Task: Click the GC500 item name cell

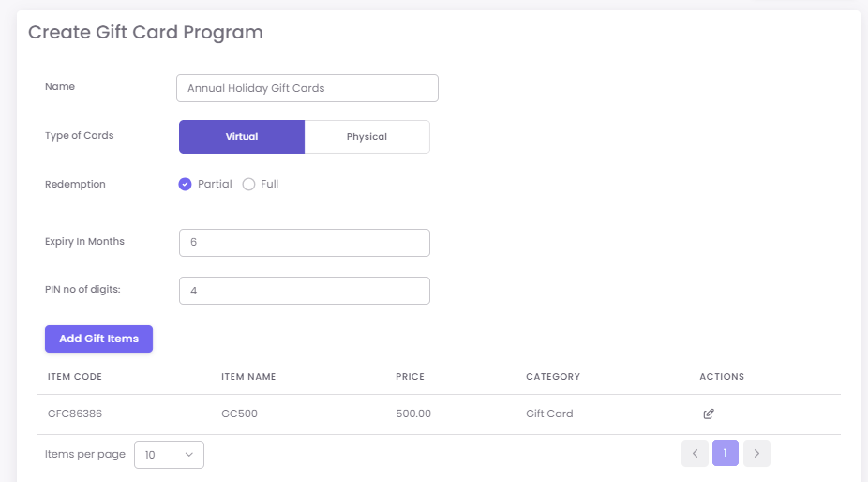Action: click(x=239, y=414)
